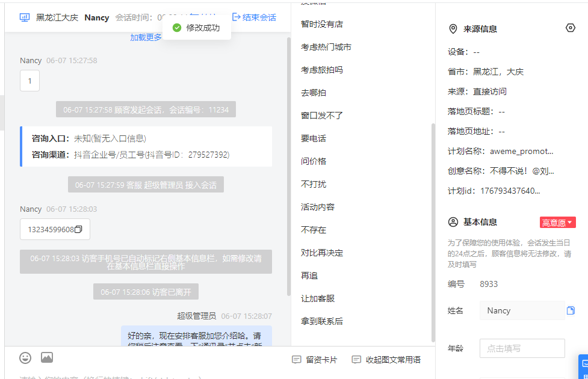Screen dimensions: 588x379
Task: Copy phone number 13234599608 icon
Action: [78, 229]
